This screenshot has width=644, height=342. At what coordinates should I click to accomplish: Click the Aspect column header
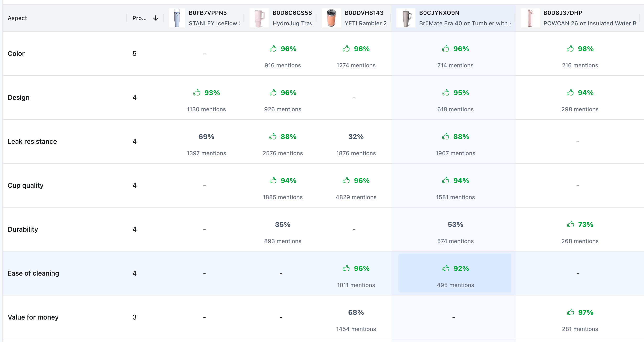pyautogui.click(x=17, y=18)
